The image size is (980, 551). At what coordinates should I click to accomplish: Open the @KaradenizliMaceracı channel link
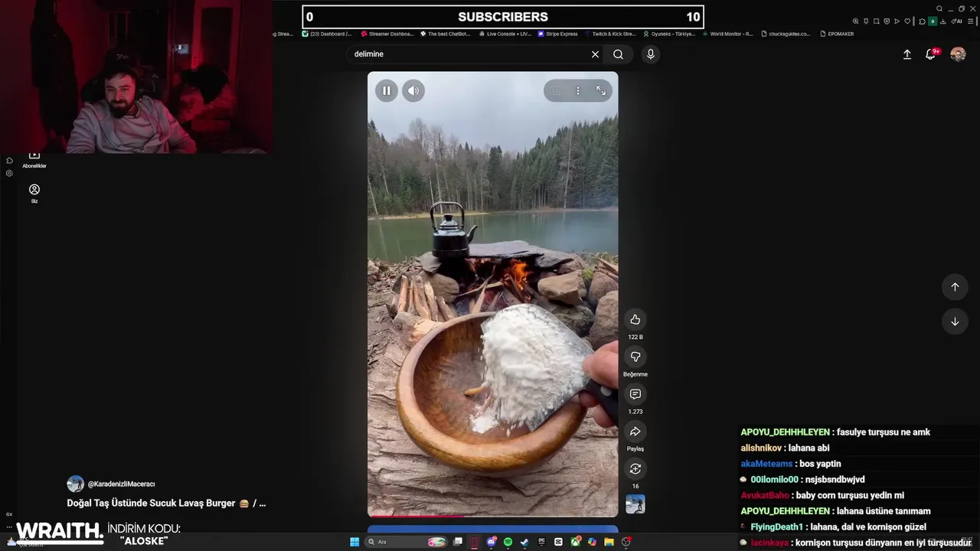coord(121,484)
